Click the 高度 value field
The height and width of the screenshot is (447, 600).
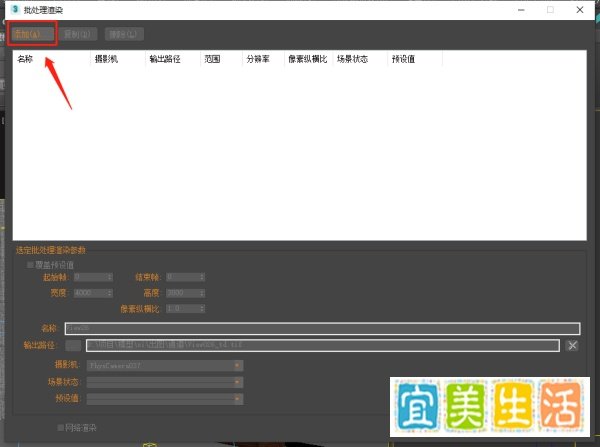[x=183, y=293]
